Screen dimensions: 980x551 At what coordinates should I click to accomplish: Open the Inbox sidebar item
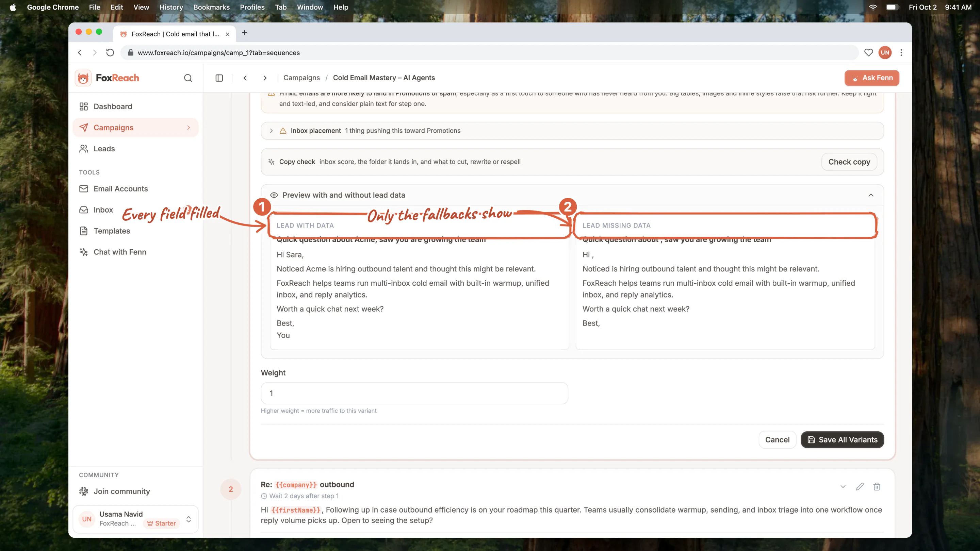click(135, 210)
